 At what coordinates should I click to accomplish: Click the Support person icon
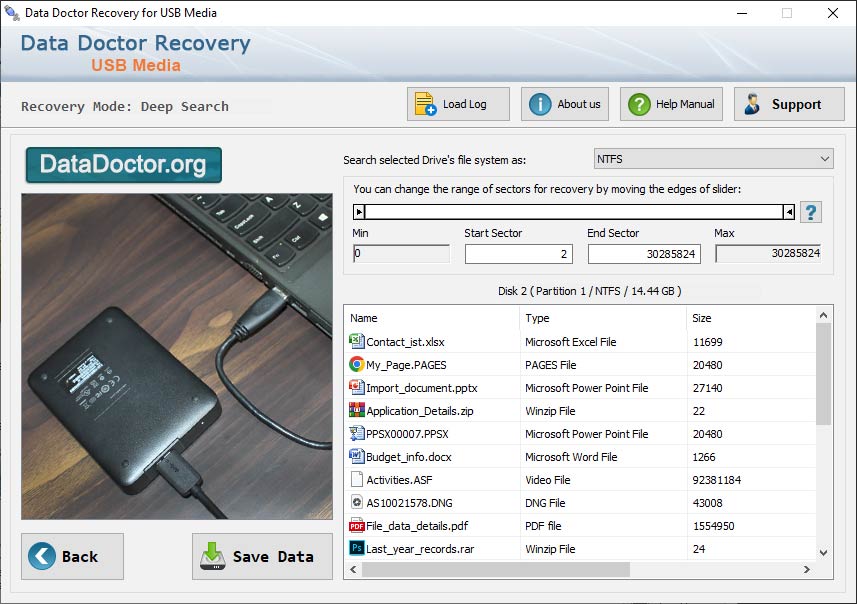click(752, 104)
